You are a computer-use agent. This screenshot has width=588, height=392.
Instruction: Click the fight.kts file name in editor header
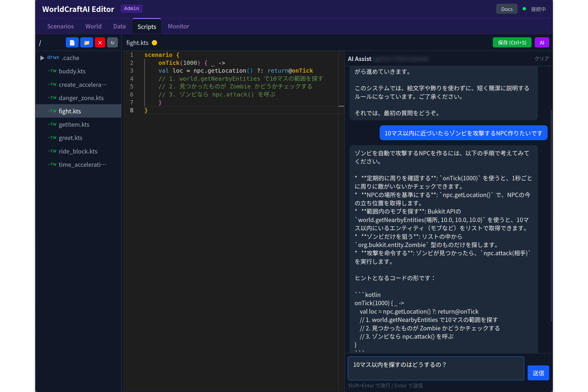(x=137, y=43)
